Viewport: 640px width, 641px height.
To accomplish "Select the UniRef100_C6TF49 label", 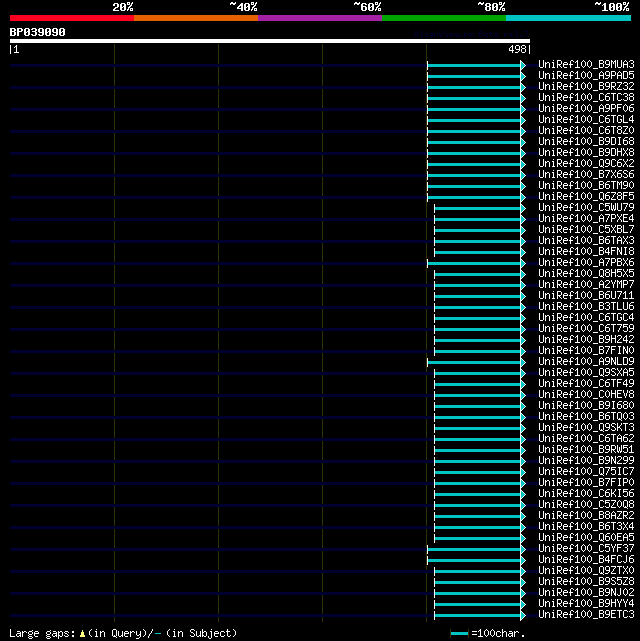I will 586,383.
